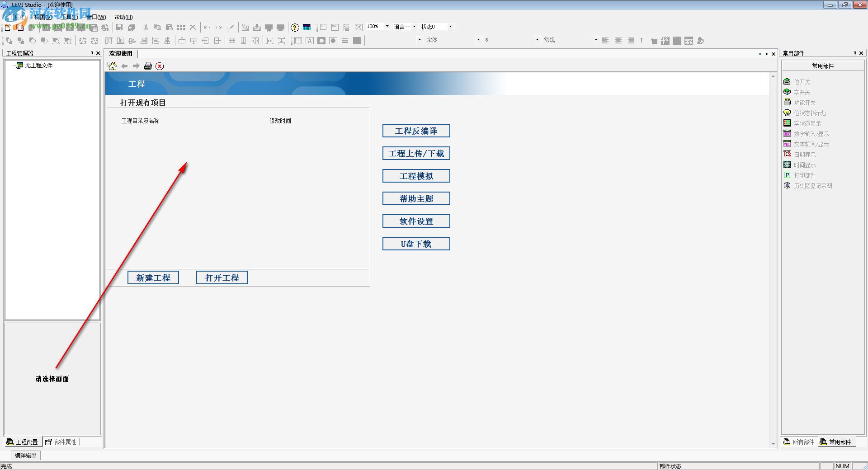Image resolution: width=868 pixels, height=470 pixels.
Task: Click the 工程上传/下载 button
Action: pyautogui.click(x=416, y=153)
